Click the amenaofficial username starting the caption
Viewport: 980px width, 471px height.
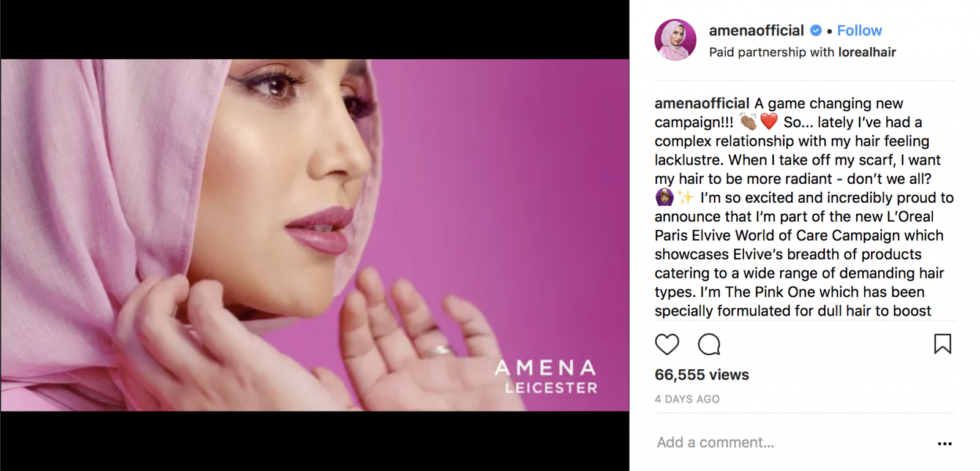pos(702,104)
